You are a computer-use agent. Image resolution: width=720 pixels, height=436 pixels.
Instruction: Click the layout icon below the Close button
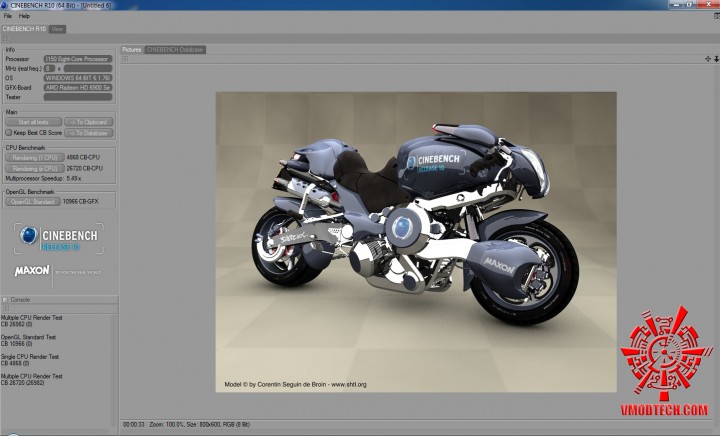coord(717,16)
